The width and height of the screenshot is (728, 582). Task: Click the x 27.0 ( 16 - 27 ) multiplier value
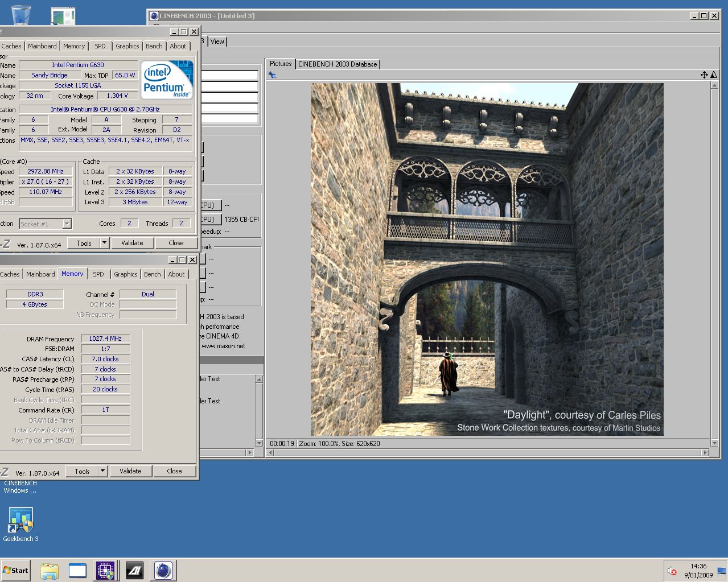(x=46, y=181)
